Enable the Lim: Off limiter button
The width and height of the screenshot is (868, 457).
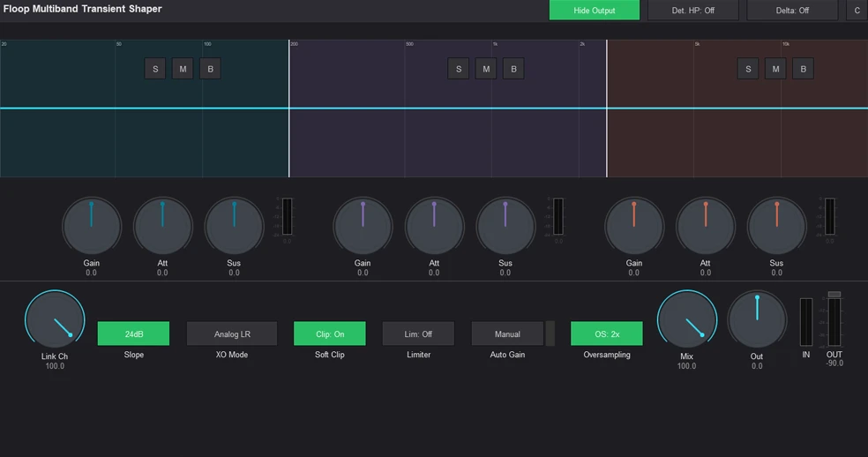click(x=418, y=333)
